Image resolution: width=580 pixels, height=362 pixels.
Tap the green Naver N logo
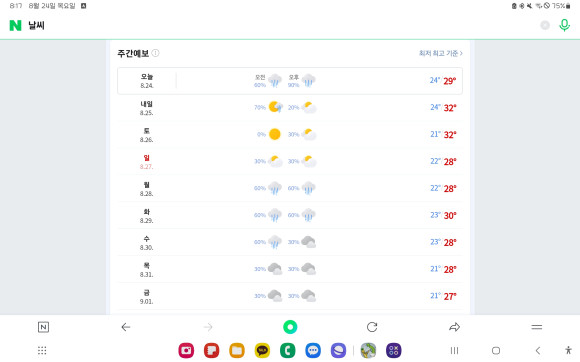(15, 25)
